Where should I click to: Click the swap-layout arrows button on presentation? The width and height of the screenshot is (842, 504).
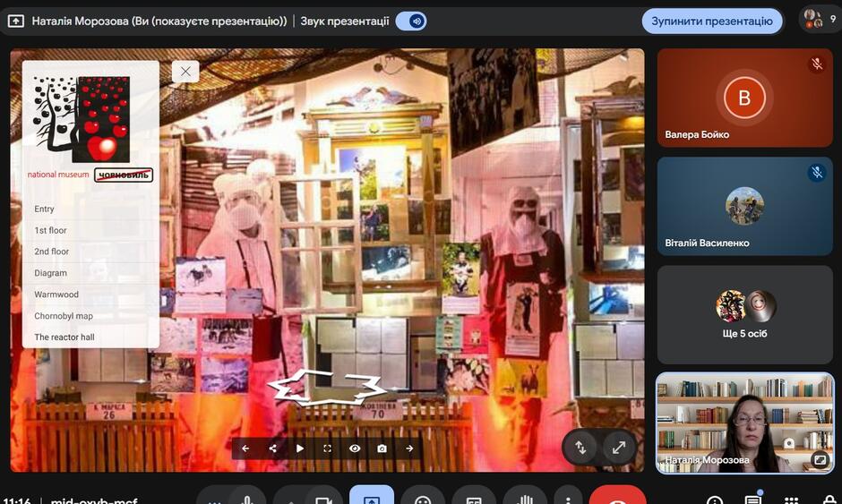click(x=580, y=447)
